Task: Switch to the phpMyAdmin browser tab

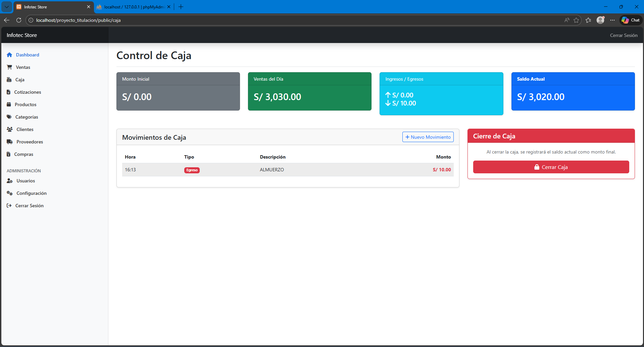Action: point(134,7)
